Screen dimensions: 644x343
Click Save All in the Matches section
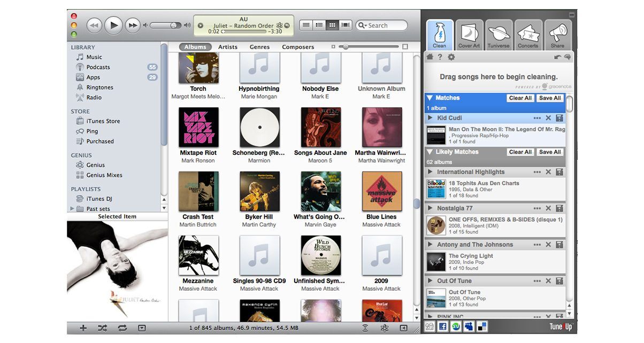click(x=550, y=98)
